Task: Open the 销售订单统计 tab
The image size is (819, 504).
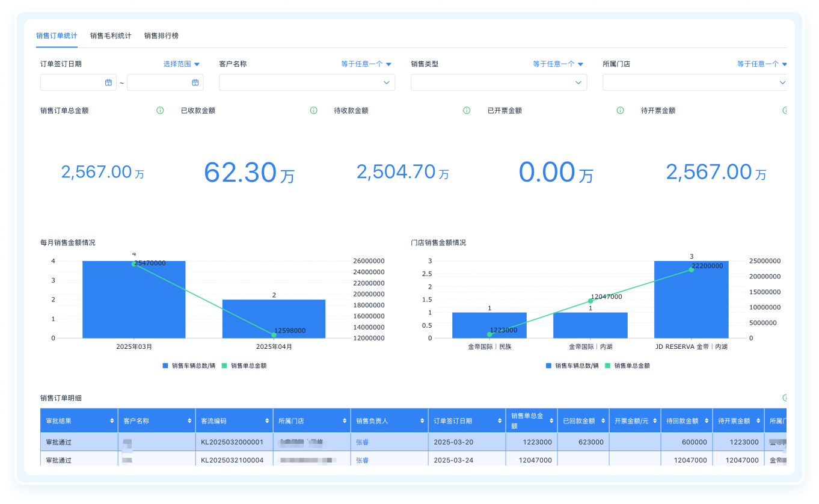Action: (57, 35)
